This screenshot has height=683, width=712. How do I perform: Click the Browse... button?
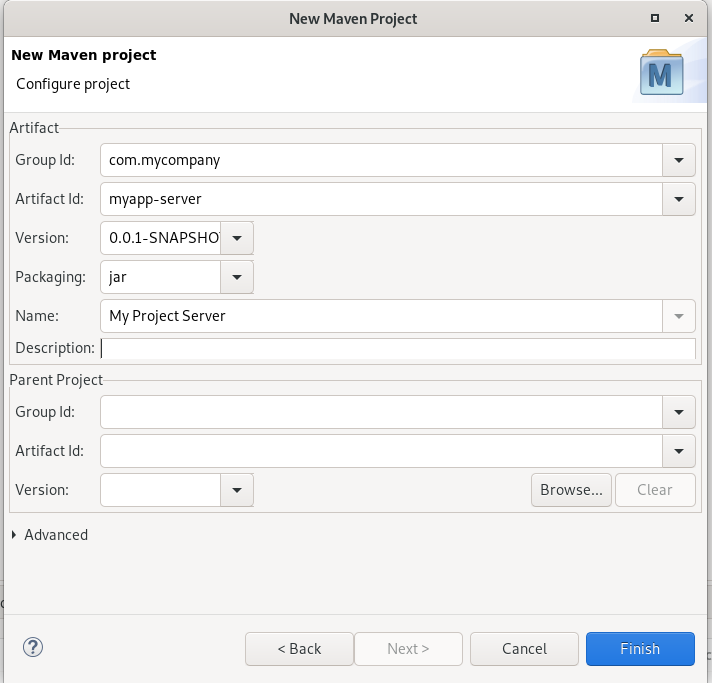click(x=571, y=490)
